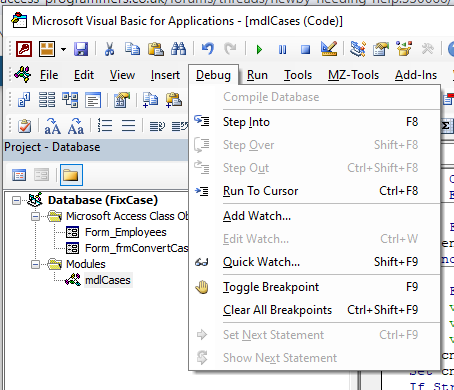Collapse Microsoft Access Class Objects folder
The image size is (454, 390).
click(35, 216)
